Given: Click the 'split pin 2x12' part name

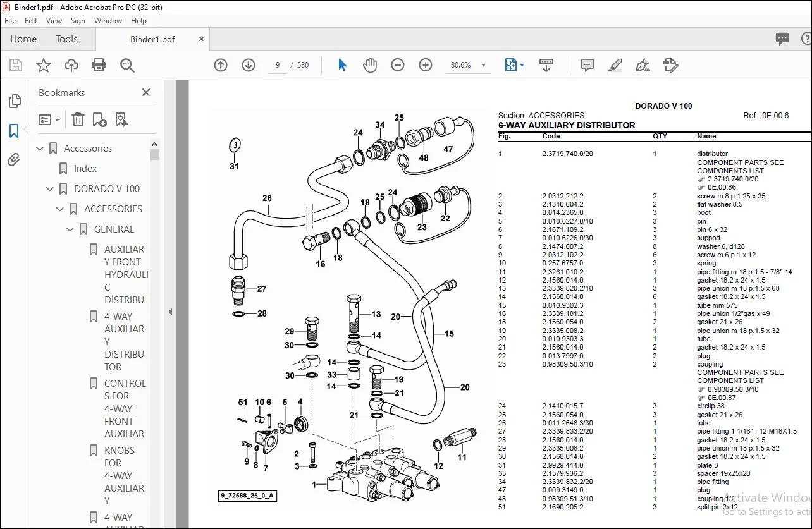Looking at the screenshot, I should [x=717, y=507].
